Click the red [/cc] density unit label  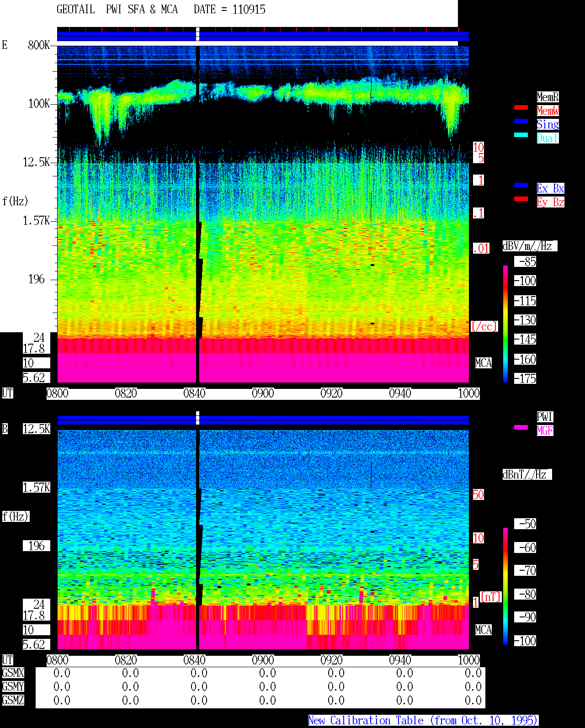pos(484,327)
